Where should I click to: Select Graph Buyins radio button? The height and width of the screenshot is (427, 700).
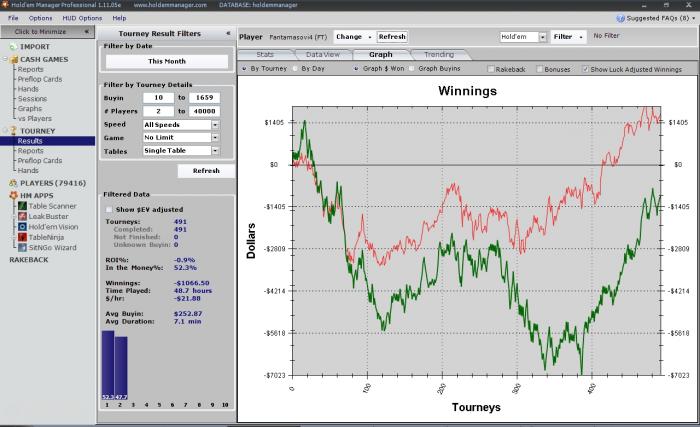pos(412,69)
